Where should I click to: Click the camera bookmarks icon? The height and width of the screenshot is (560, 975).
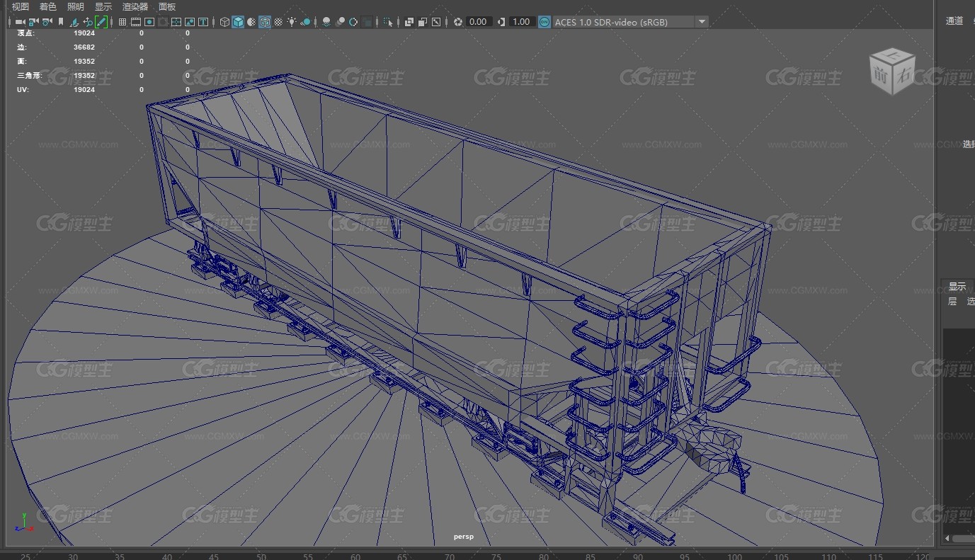pos(60,22)
